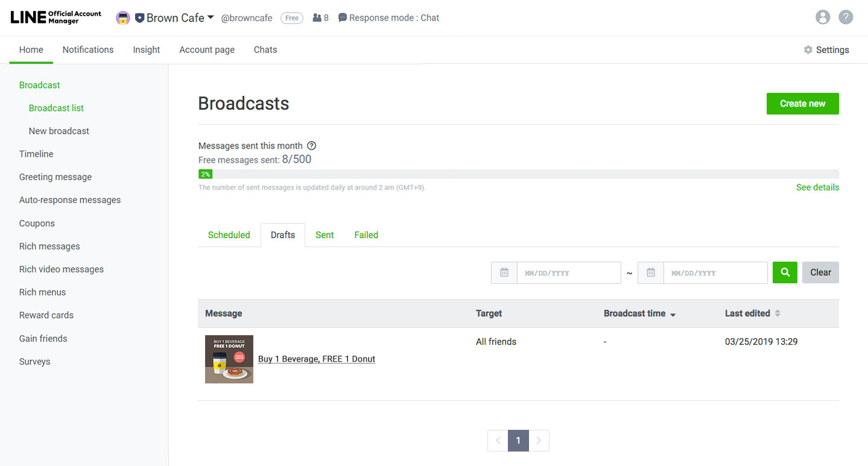
Task: Sort by Last edited column arrows
Action: coord(778,313)
